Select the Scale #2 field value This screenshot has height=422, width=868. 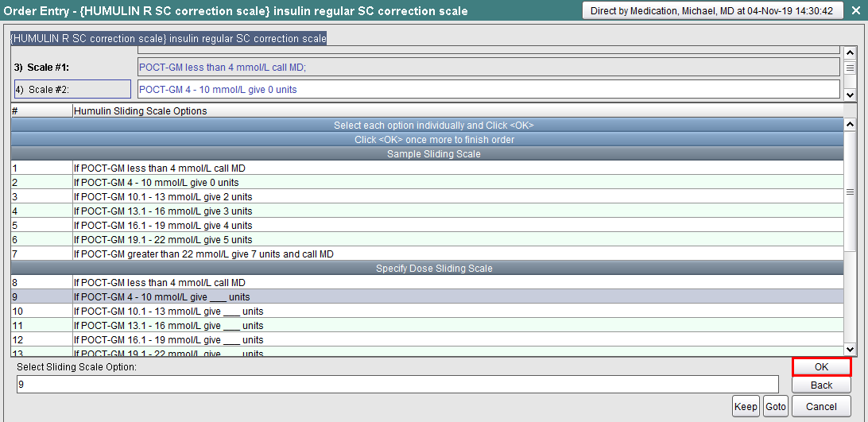(x=488, y=89)
